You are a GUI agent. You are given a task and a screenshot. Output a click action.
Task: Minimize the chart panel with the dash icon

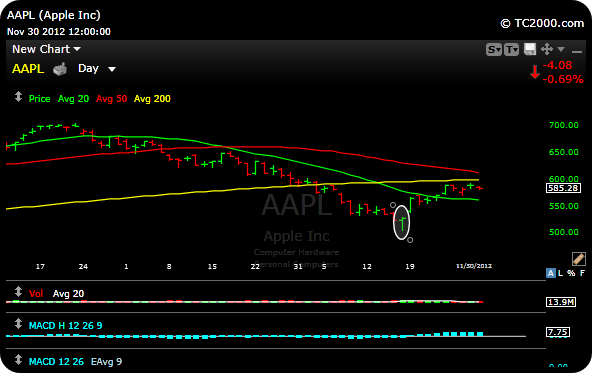tap(577, 51)
